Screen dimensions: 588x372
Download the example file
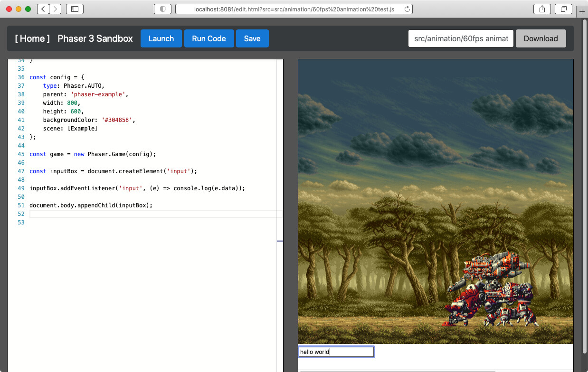pos(541,38)
